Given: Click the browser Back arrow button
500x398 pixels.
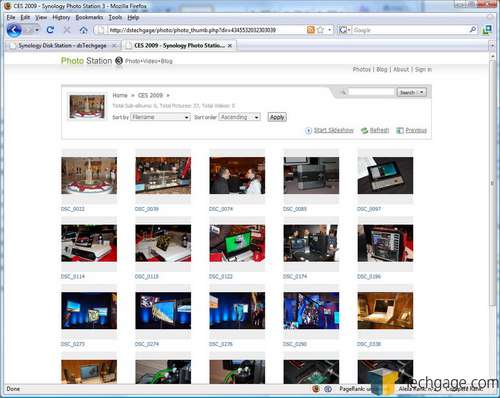Looking at the screenshot, I should [14, 30].
